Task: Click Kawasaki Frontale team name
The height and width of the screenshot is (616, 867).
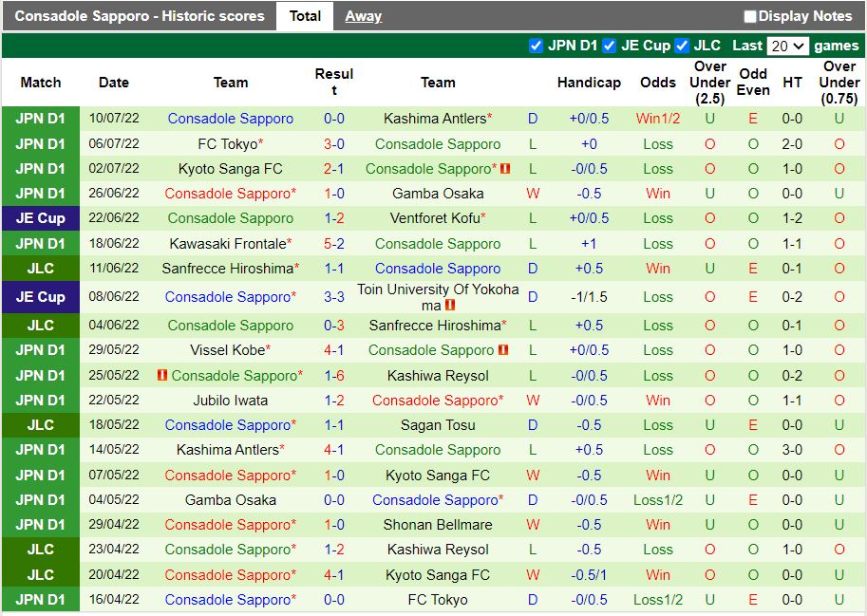Action: [224, 243]
